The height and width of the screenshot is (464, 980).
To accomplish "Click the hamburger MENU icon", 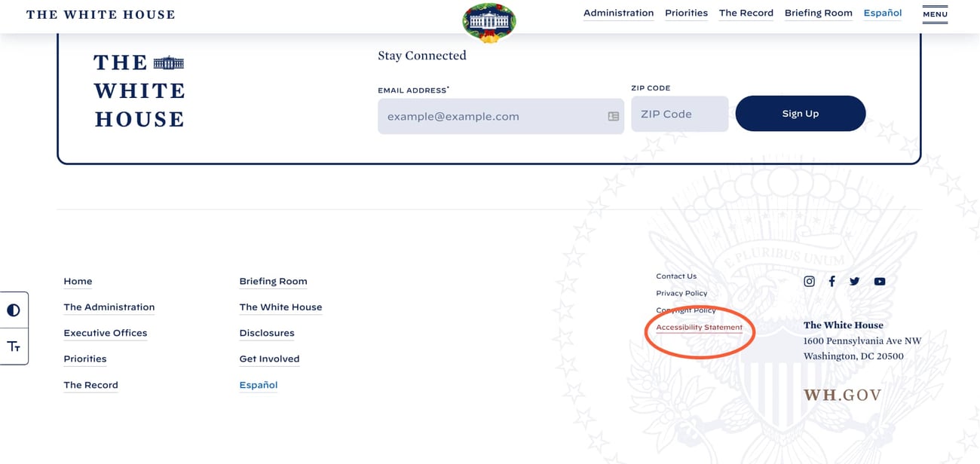I will tap(935, 14).
